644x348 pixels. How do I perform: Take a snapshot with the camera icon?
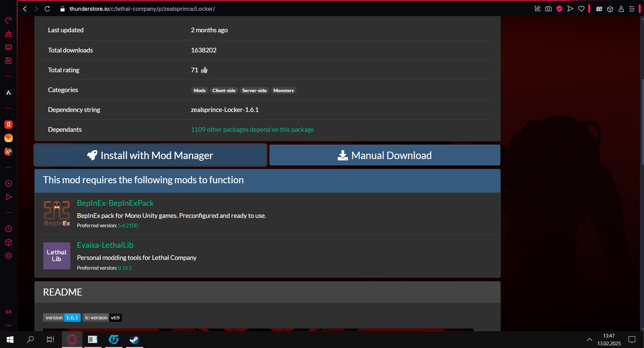(548, 9)
